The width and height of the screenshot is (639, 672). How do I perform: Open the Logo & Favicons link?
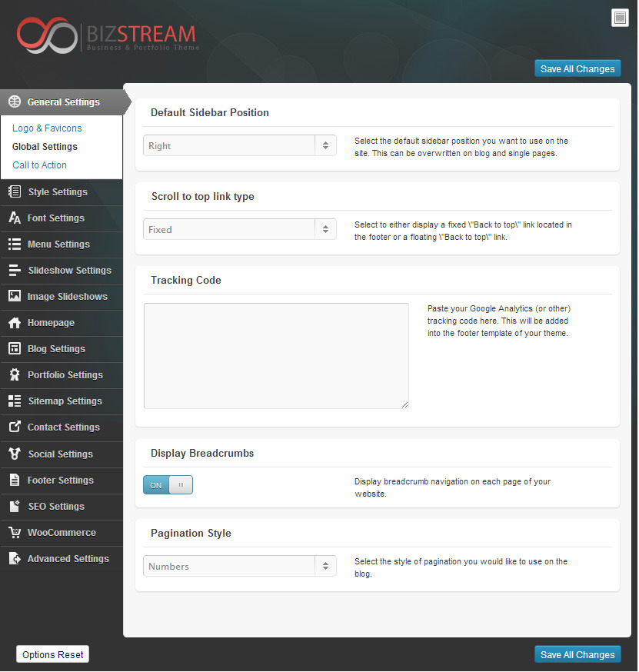[x=47, y=128]
